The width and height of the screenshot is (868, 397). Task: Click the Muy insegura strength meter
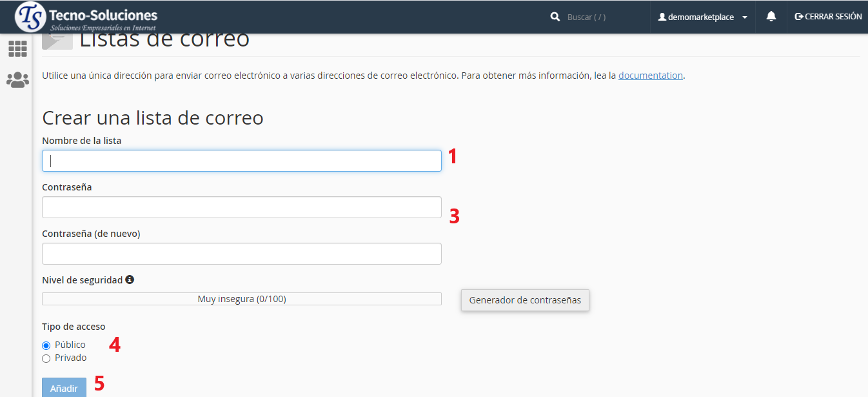(x=242, y=299)
